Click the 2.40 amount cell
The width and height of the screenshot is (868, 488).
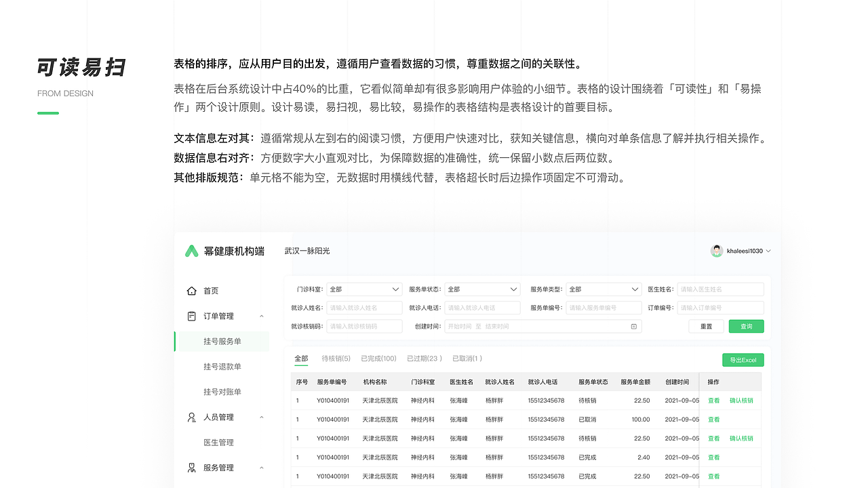[644, 457]
